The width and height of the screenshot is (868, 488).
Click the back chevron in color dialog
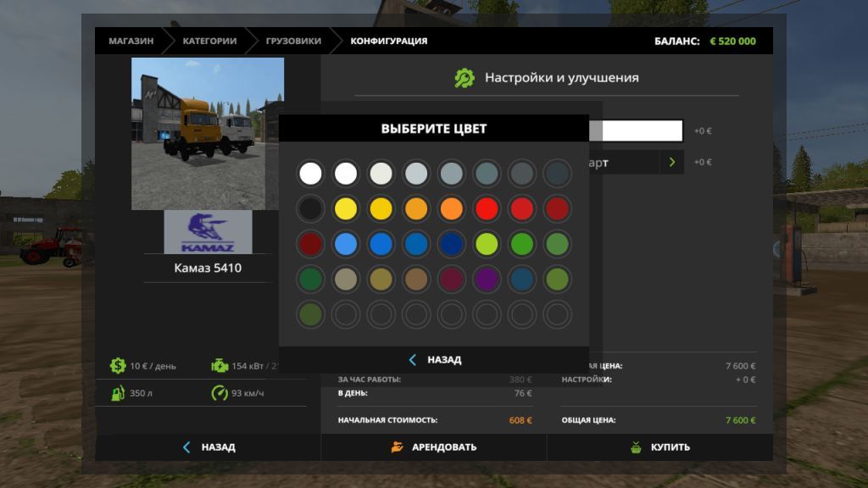(x=413, y=360)
